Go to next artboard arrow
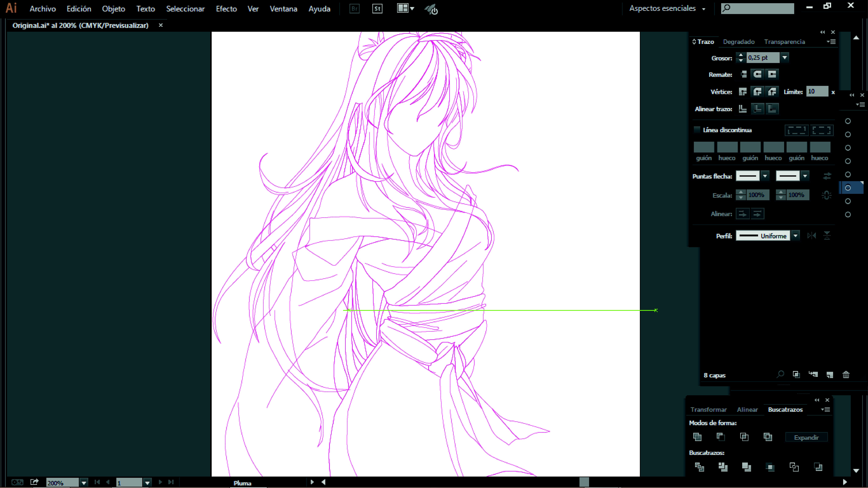The image size is (868, 488). tap(160, 482)
